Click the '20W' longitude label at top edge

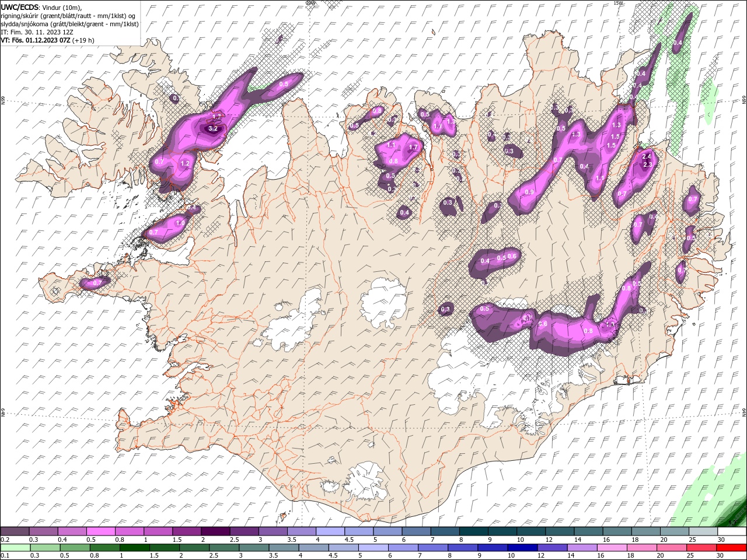310,3
